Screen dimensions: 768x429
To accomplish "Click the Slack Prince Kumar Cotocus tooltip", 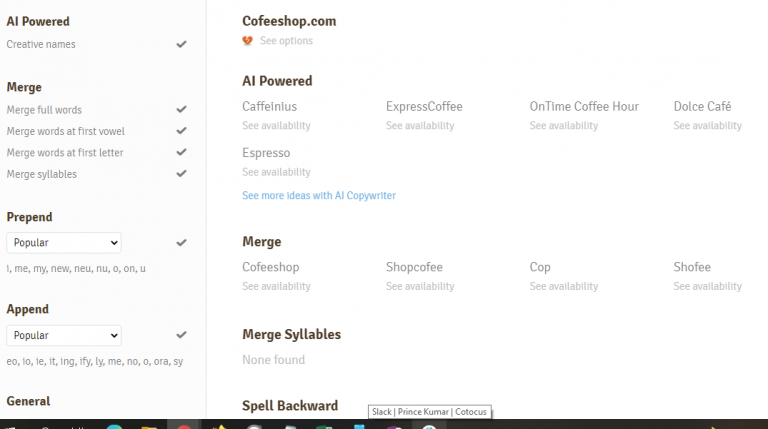I will (430, 412).
